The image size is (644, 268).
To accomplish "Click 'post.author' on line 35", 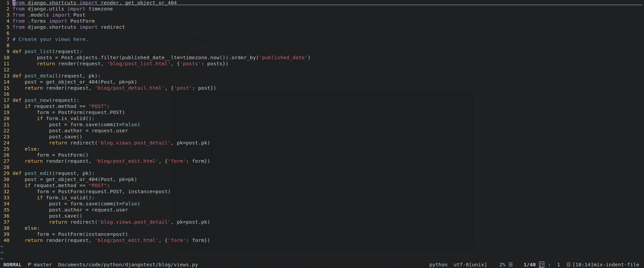I will (66, 210).
